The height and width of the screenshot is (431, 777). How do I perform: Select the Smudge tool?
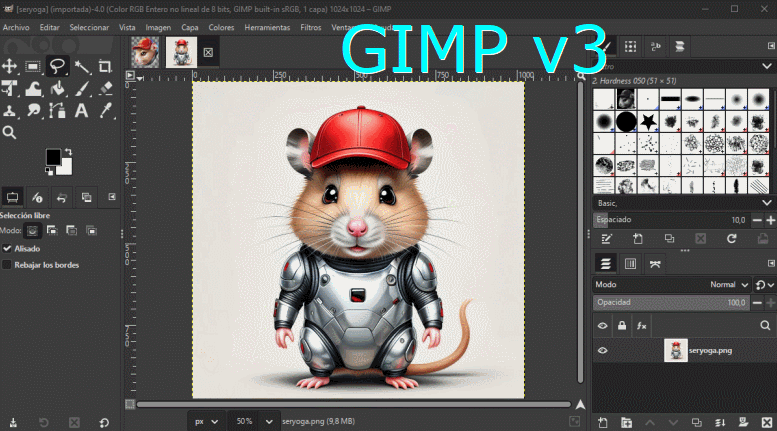(x=33, y=110)
